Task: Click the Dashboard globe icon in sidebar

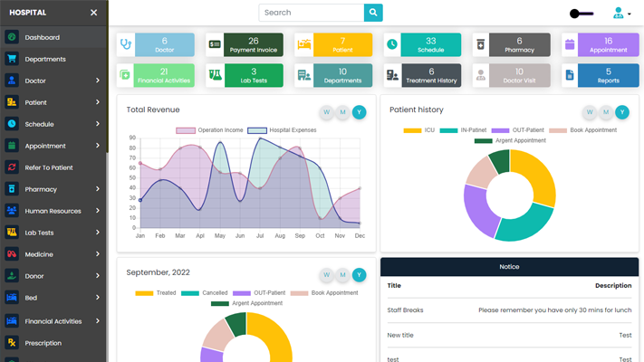Action: (x=12, y=37)
